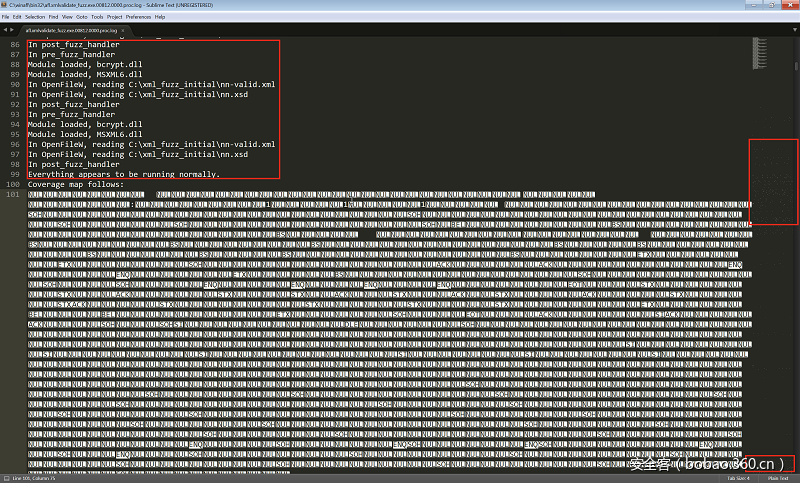Open the Find menu
800x483 pixels.
53,17
